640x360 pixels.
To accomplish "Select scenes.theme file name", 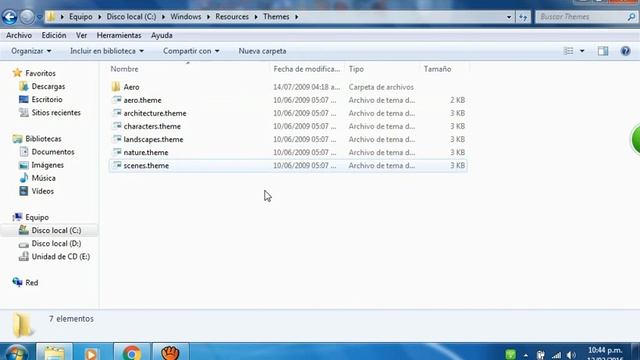I will (146, 166).
